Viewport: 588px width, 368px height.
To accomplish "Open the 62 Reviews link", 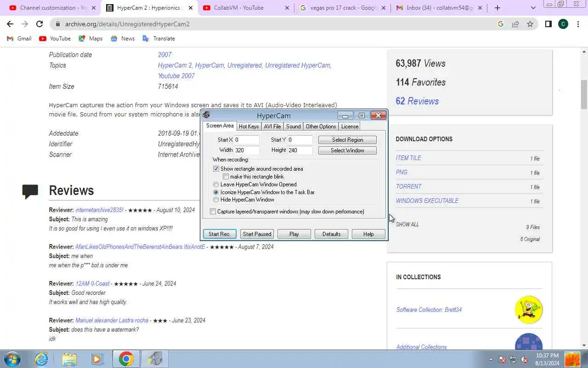I will tap(417, 101).
